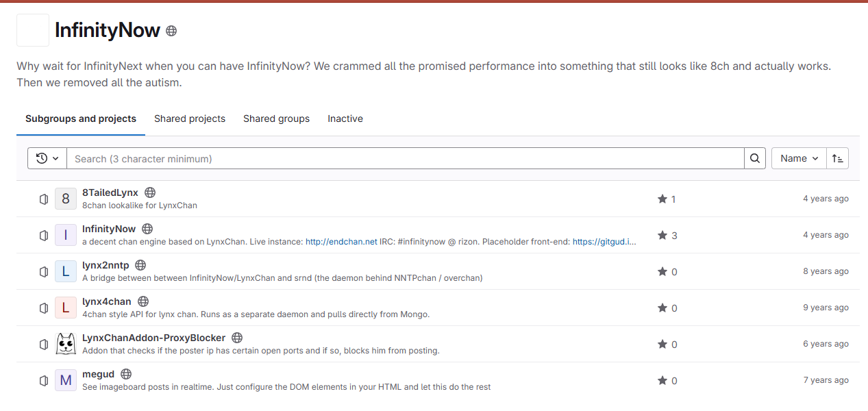
Task: Click the '8chan lookalike for LynxChan' description
Action: (x=140, y=206)
